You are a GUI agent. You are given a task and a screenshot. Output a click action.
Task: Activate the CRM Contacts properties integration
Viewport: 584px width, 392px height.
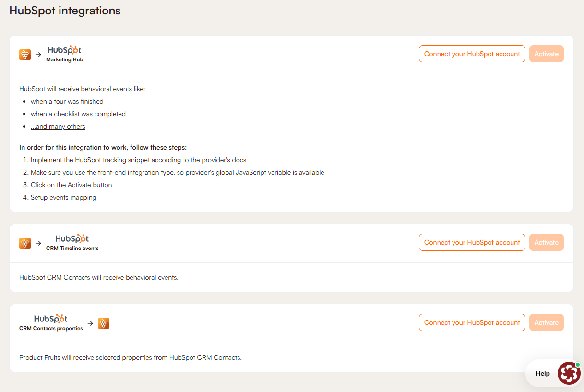(546, 322)
